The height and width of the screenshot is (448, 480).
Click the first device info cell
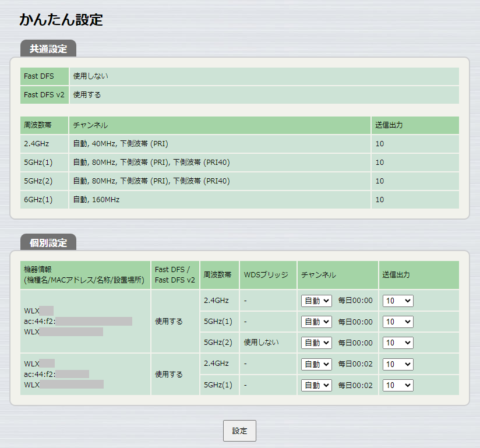(86, 322)
